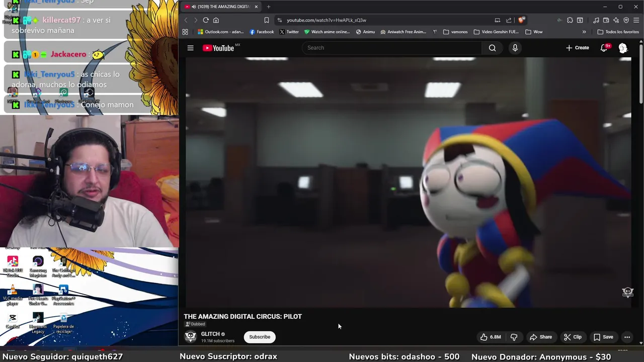Open Aniwatch Free Anime bookmark
The width and height of the screenshot is (644, 362).
tap(404, 32)
